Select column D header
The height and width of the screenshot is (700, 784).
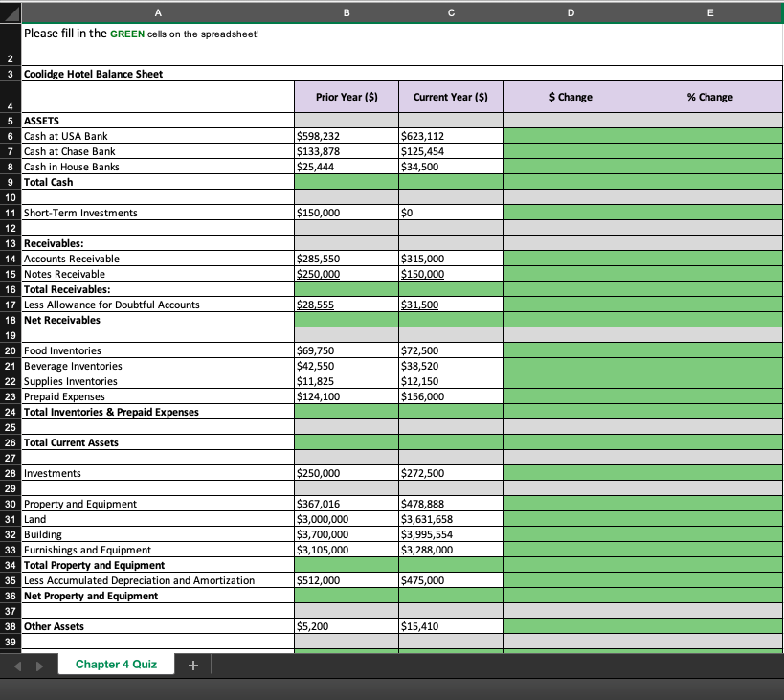point(571,13)
